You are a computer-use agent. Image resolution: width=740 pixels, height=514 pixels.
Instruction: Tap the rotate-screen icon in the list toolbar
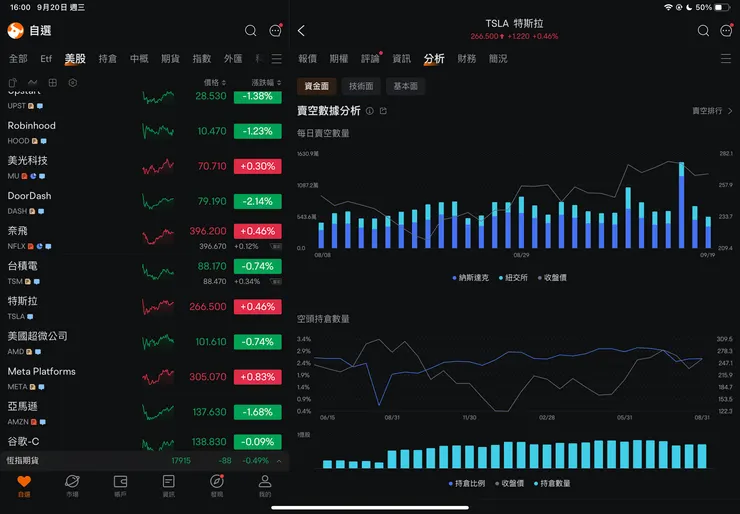coord(13,83)
